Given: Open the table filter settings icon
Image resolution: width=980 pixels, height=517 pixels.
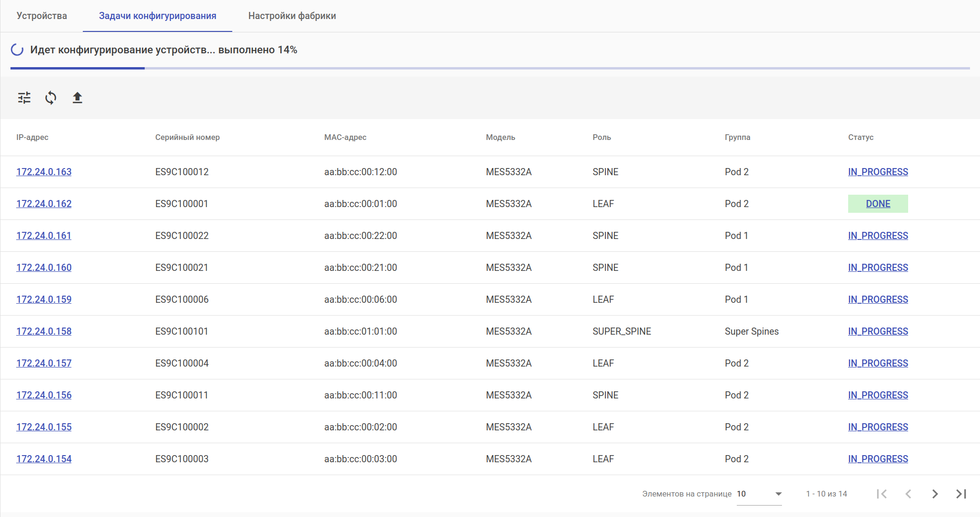Looking at the screenshot, I should pos(24,98).
